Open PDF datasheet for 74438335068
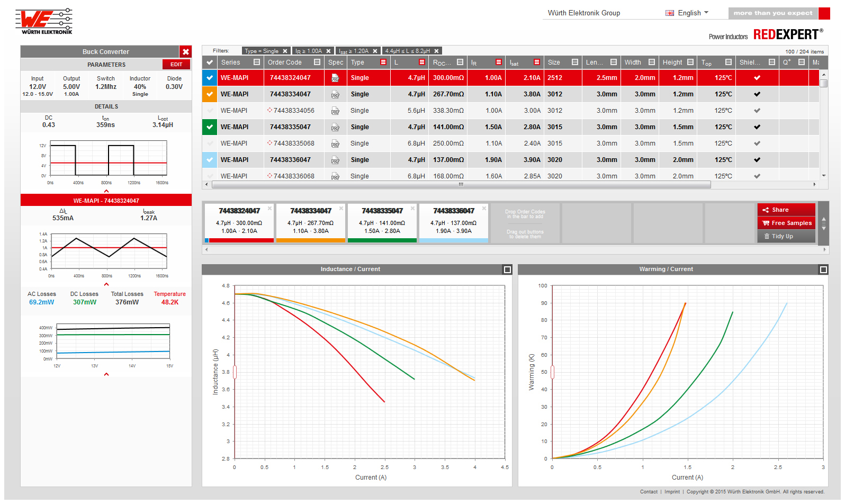The width and height of the screenshot is (845, 504). pos(335,144)
